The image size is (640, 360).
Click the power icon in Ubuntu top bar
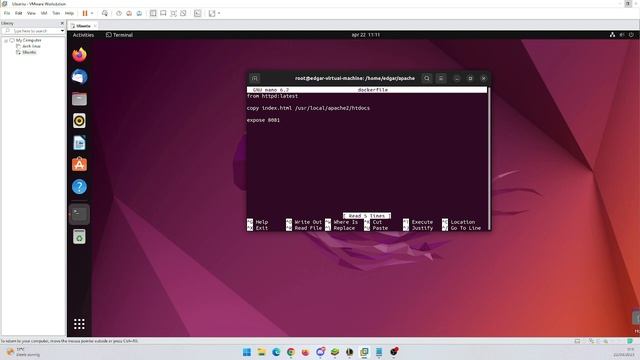pos(631,35)
